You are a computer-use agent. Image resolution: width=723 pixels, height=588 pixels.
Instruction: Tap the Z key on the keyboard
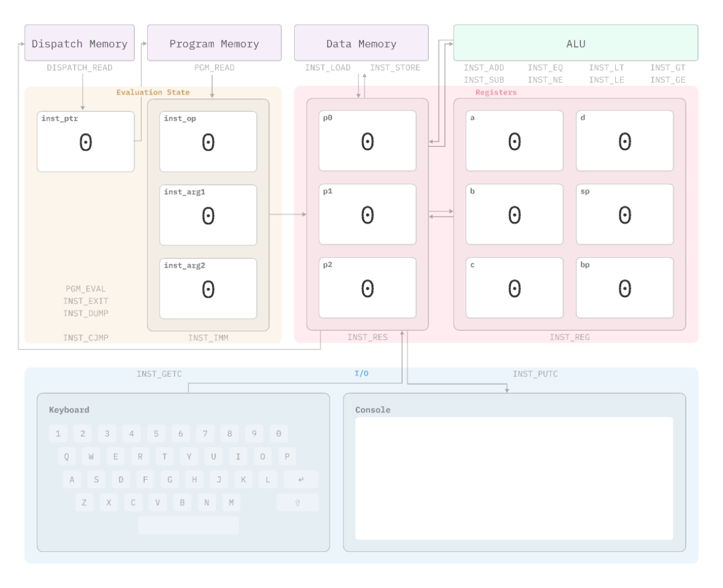point(84,502)
